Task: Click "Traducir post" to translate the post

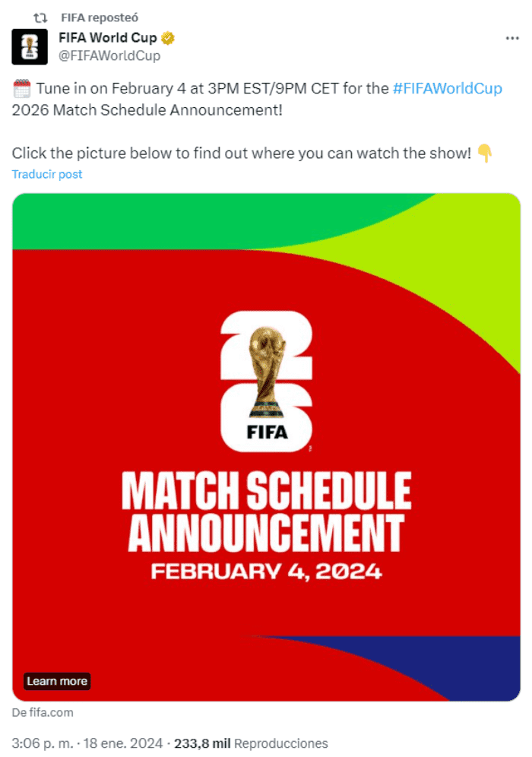Action: [x=47, y=174]
